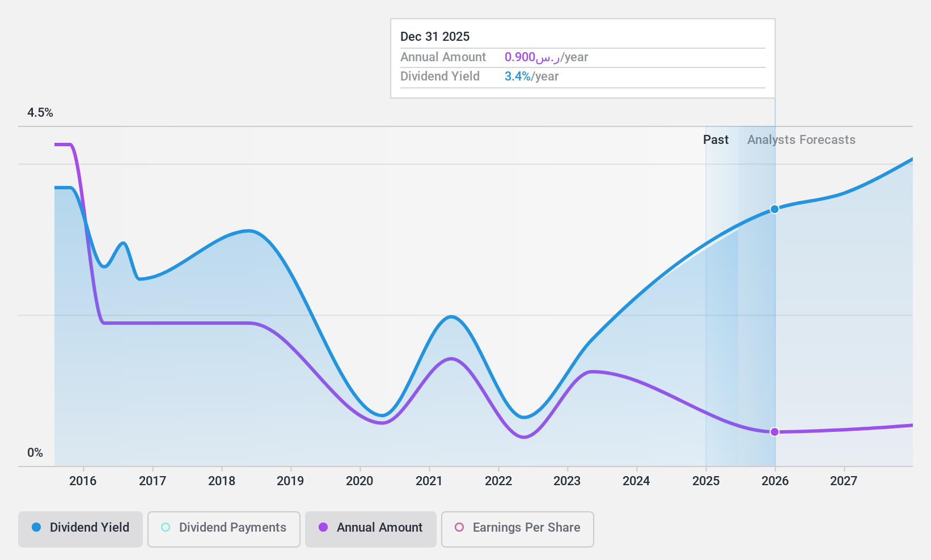Click the Annual Amount tooltip row label

[443, 57]
